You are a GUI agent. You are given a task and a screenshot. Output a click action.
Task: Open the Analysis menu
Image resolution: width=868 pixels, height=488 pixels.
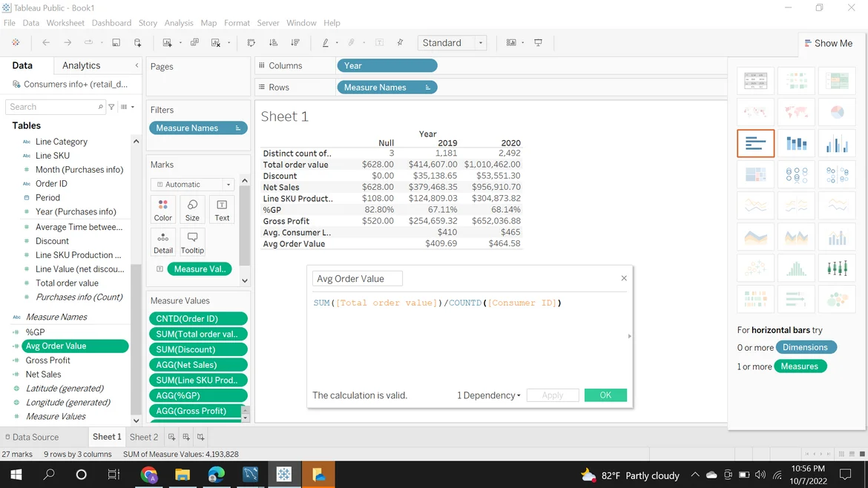click(x=178, y=23)
